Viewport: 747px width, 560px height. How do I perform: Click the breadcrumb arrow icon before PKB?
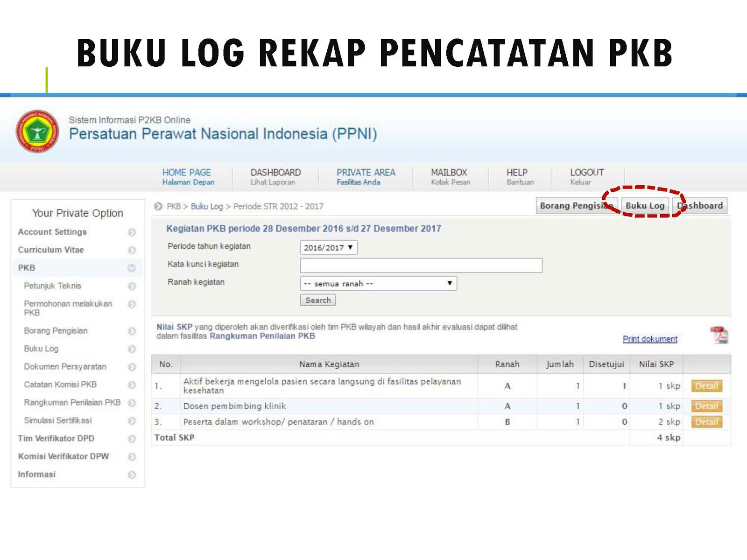tap(158, 206)
